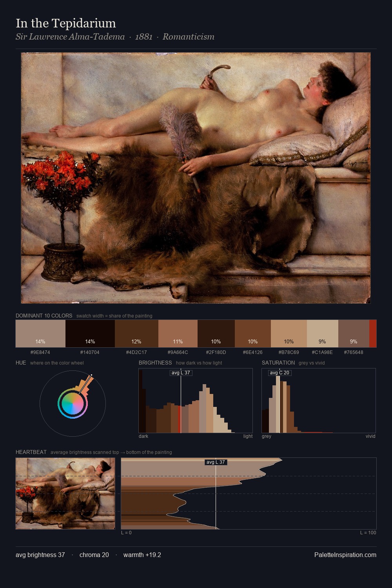The image size is (392, 588).
Task: Click 'swatch width = share of the painting' caption
Action: click(114, 316)
